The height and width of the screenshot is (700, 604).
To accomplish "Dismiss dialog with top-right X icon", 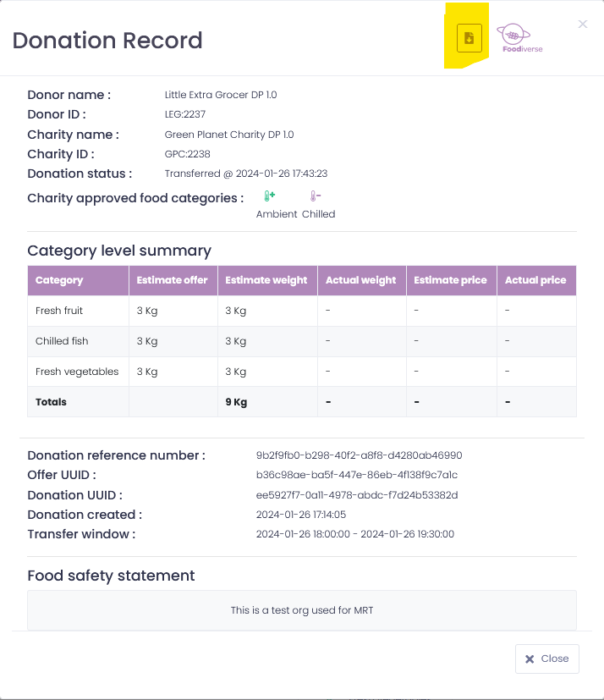I will (x=583, y=24).
